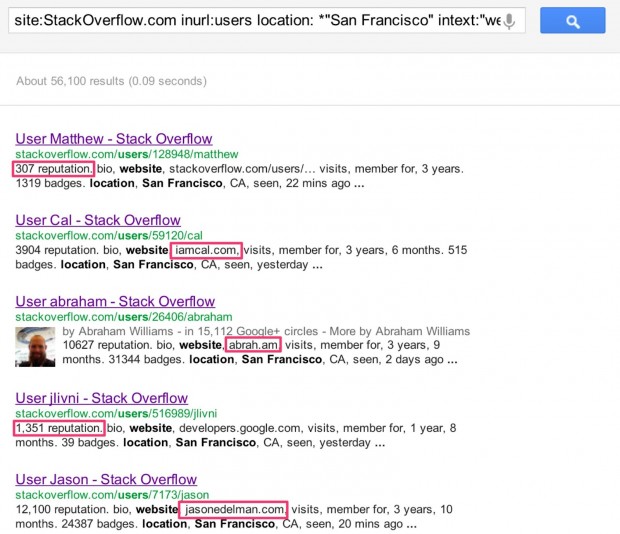Click '12,100 reputation.' in Jason's snippet

(62, 509)
